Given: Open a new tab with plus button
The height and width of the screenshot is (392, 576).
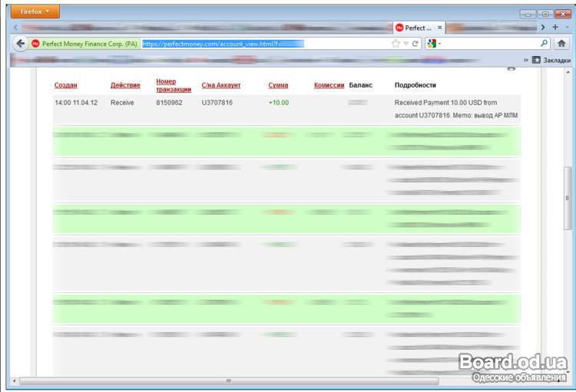Looking at the screenshot, I should click(x=555, y=27).
